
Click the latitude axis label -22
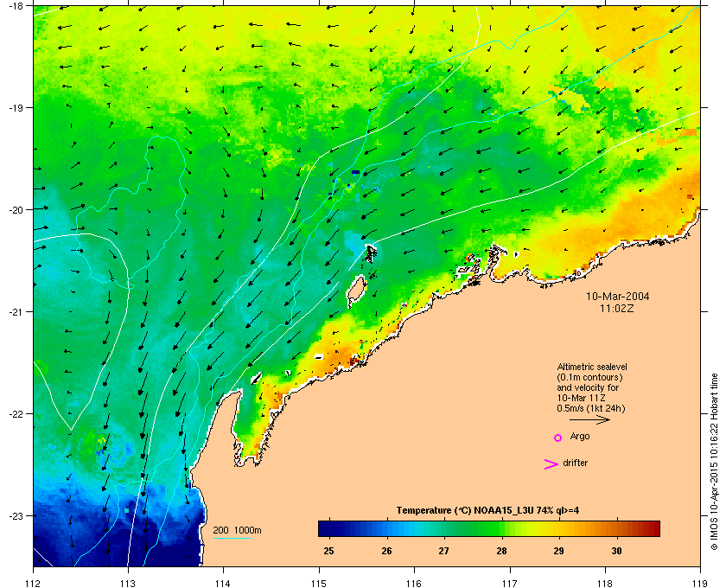16,413
